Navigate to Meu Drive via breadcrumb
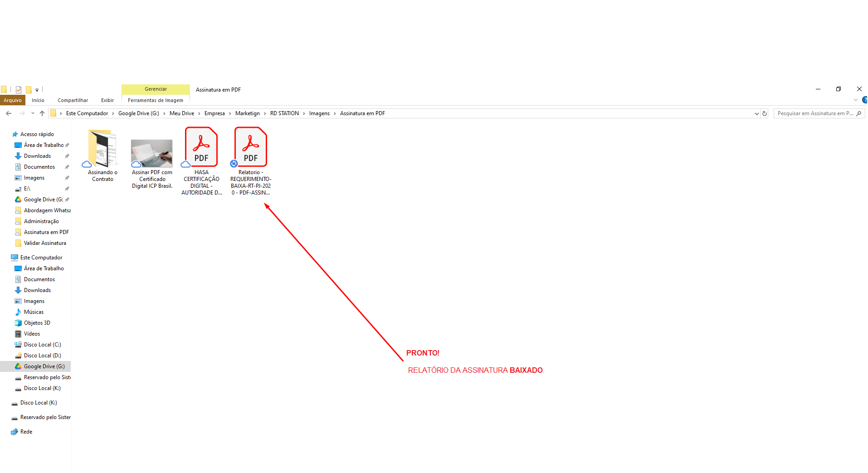Image resolution: width=868 pixels, height=473 pixels. point(181,113)
